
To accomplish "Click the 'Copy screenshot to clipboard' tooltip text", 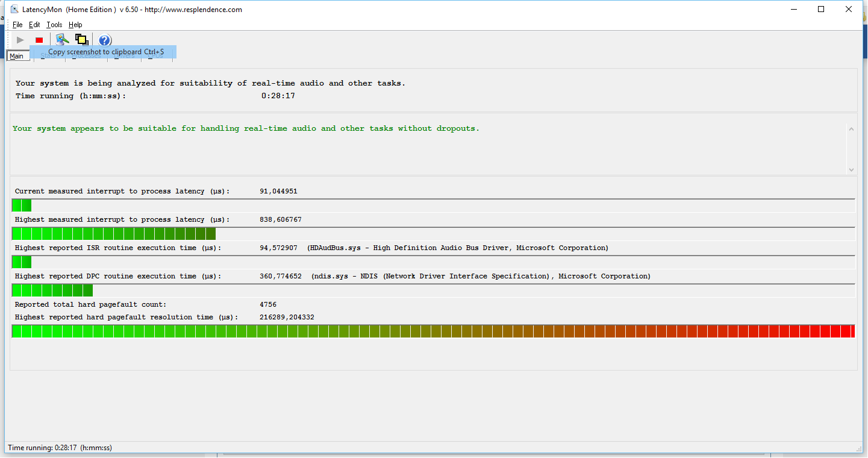I will 106,52.
